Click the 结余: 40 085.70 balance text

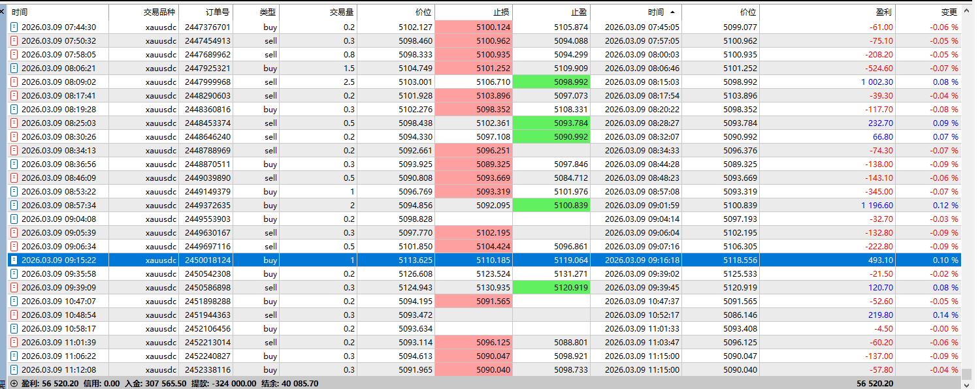[289, 384]
